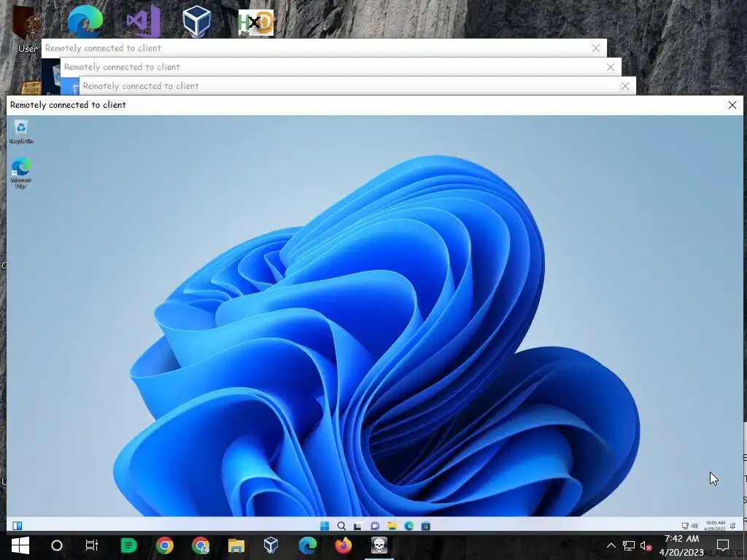
Task: Open host Task View on the taskbar
Action: click(91, 545)
